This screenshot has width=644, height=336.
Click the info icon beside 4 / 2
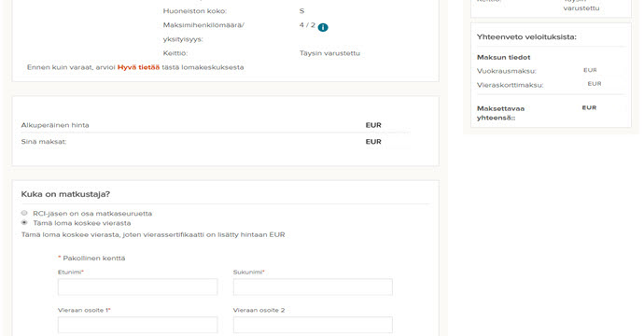point(323,27)
